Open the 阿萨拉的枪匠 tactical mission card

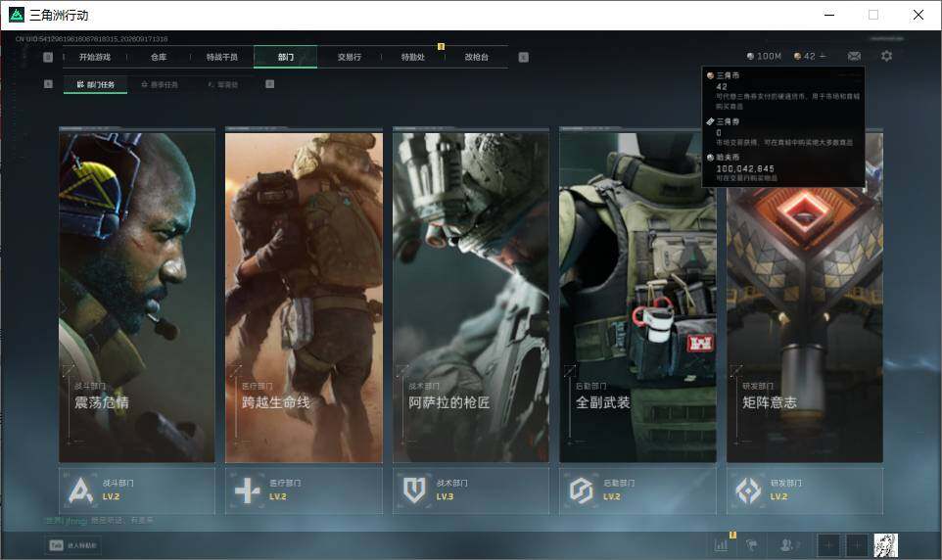(471, 297)
